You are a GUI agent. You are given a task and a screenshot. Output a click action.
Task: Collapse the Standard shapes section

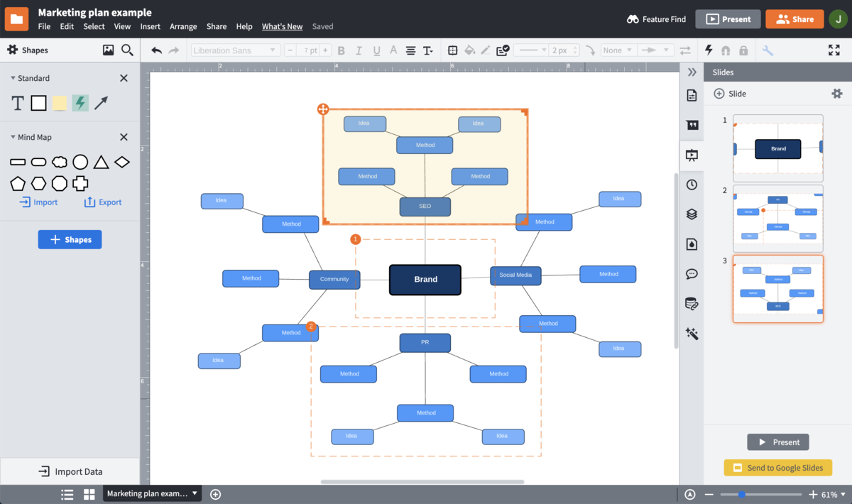coord(13,78)
